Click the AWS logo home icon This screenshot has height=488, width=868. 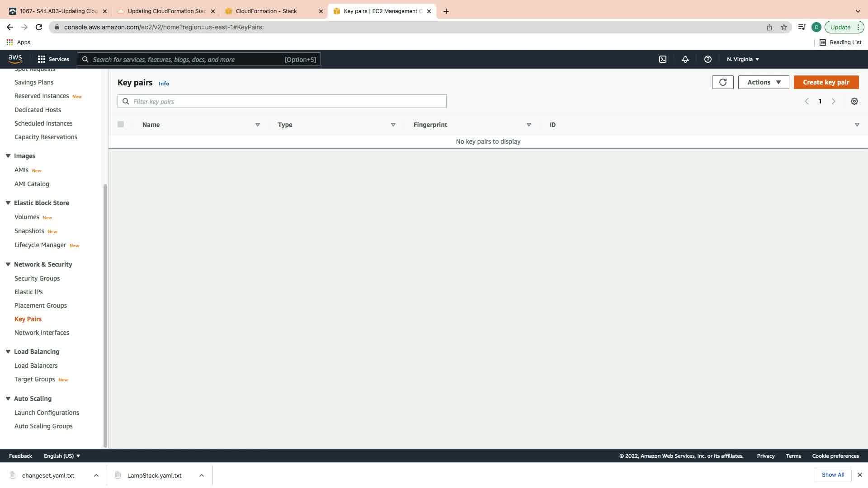click(15, 59)
